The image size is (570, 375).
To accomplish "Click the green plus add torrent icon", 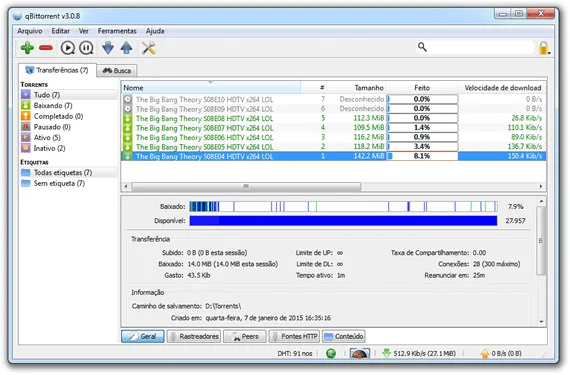I will click(x=27, y=48).
